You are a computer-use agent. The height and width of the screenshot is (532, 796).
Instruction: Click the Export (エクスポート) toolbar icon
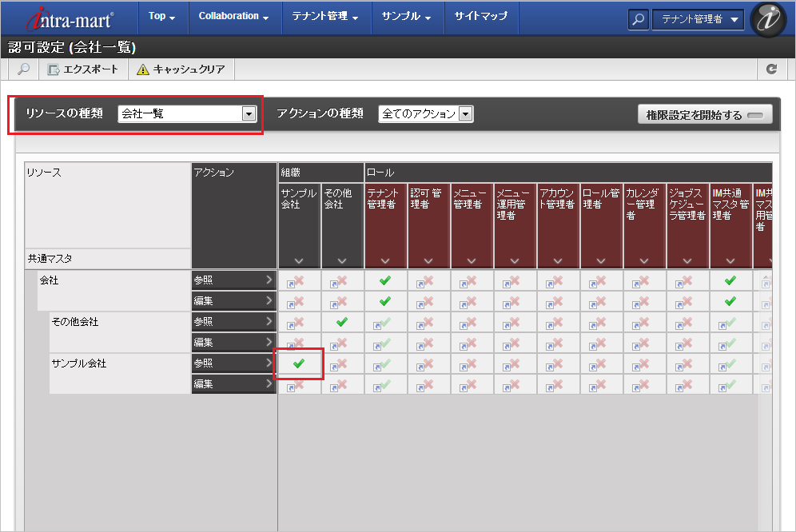pos(54,69)
